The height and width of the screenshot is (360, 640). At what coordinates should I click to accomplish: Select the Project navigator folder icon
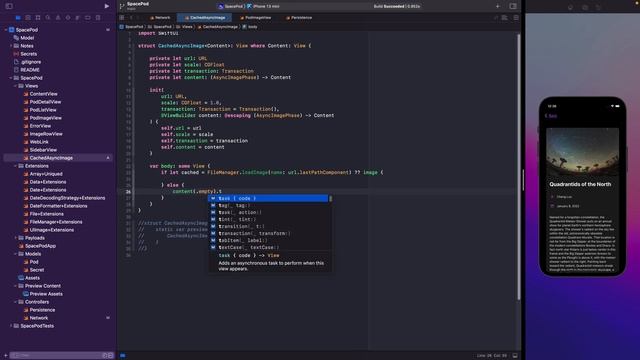[18, 18]
